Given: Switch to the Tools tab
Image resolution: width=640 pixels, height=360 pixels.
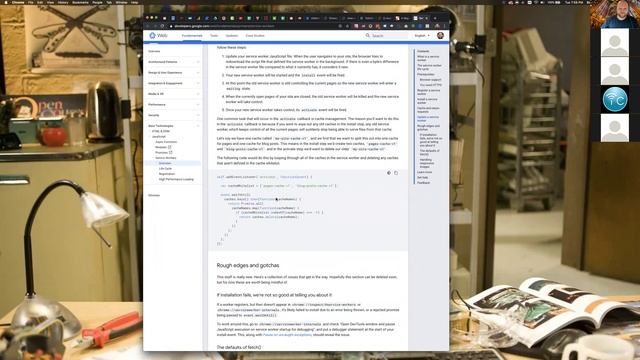Looking at the screenshot, I should click(x=214, y=36).
